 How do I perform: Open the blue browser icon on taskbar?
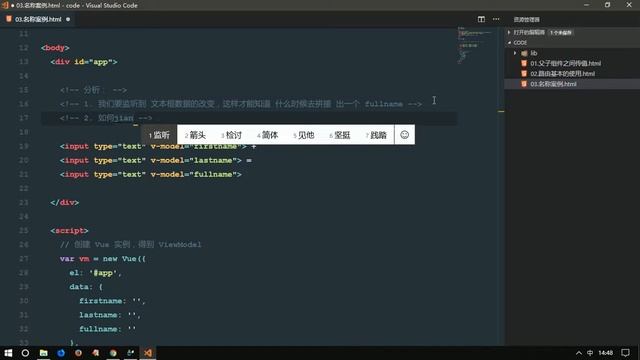tap(61, 353)
